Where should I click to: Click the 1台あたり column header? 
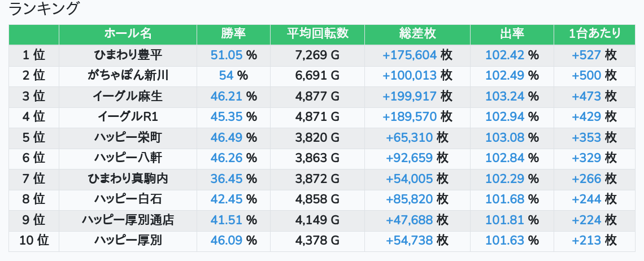pyautogui.click(x=595, y=34)
